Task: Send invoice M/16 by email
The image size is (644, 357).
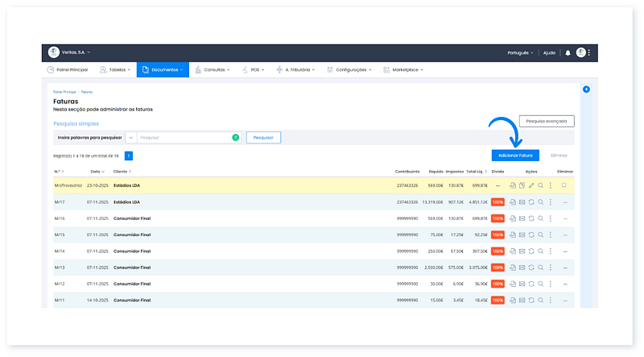Action: 522,218
